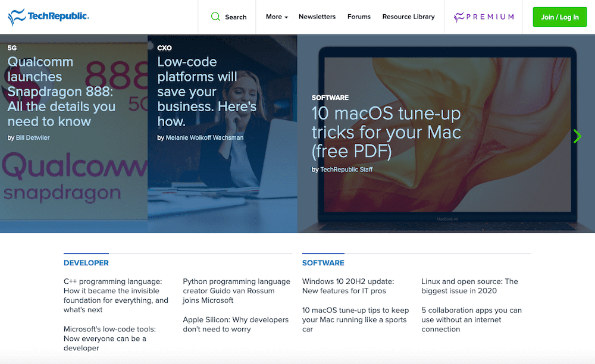This screenshot has width=595, height=364.
Task: Read the Windows 10 20H2 update article
Action: (x=348, y=286)
